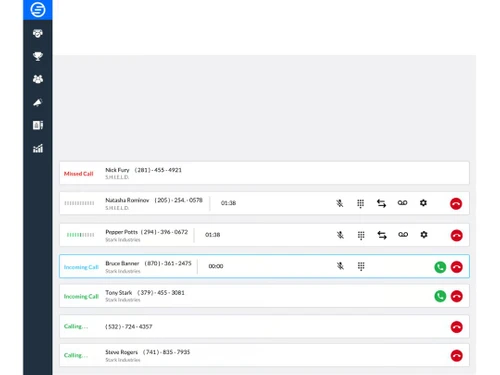The width and height of the screenshot is (500, 375).
Task: Click Steve Rogers contact name
Action: click(x=121, y=352)
